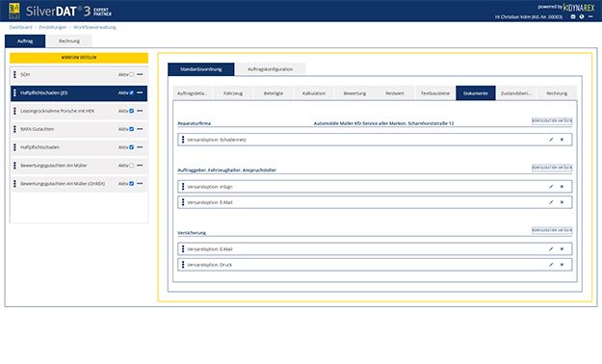Edit the E-Mail option under Versicherung
The image size is (602, 364).
coord(551,249)
